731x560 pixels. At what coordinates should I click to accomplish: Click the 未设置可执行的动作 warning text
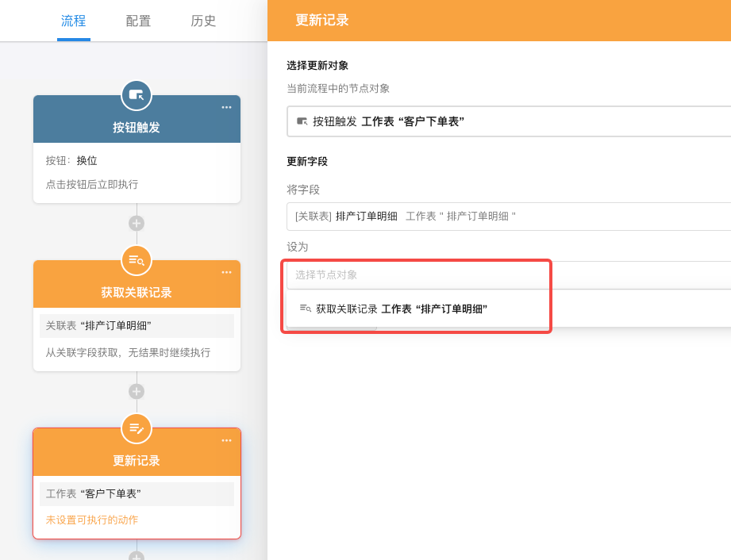92,520
